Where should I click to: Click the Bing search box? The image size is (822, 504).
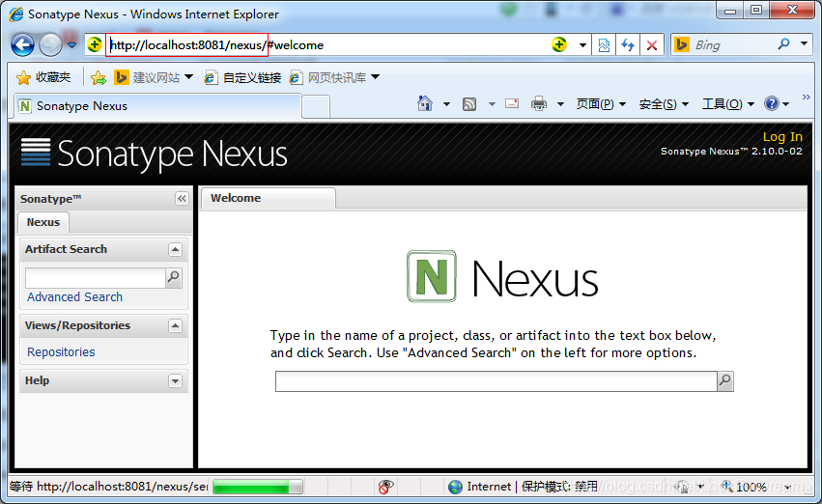point(731,45)
